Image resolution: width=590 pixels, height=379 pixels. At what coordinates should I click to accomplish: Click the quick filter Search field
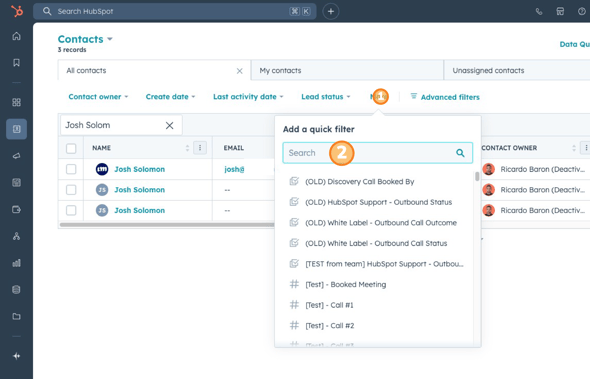pos(377,153)
